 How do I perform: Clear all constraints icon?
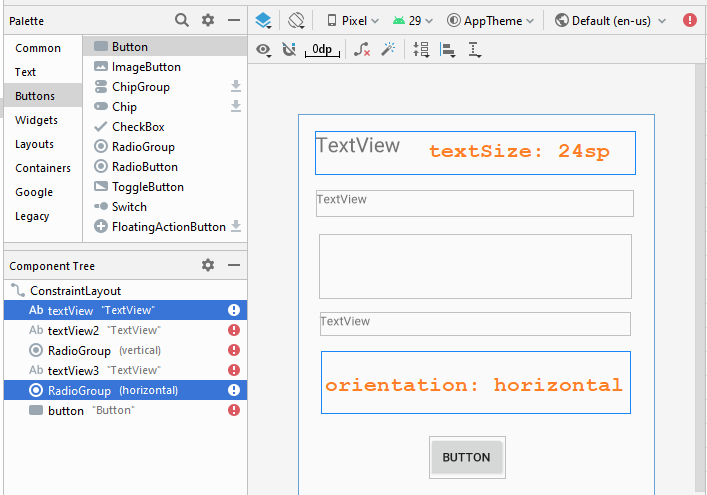[362, 49]
